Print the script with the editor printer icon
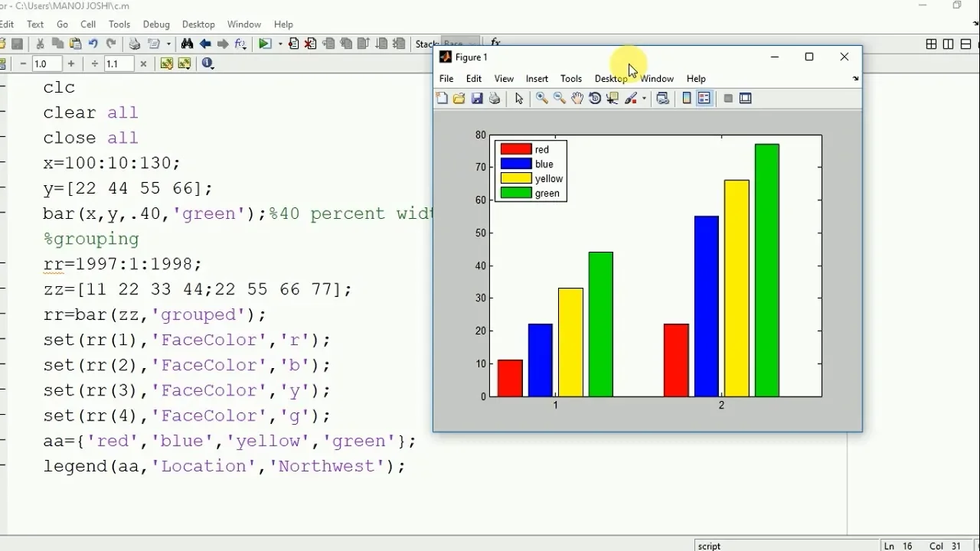The image size is (980, 551). click(135, 44)
